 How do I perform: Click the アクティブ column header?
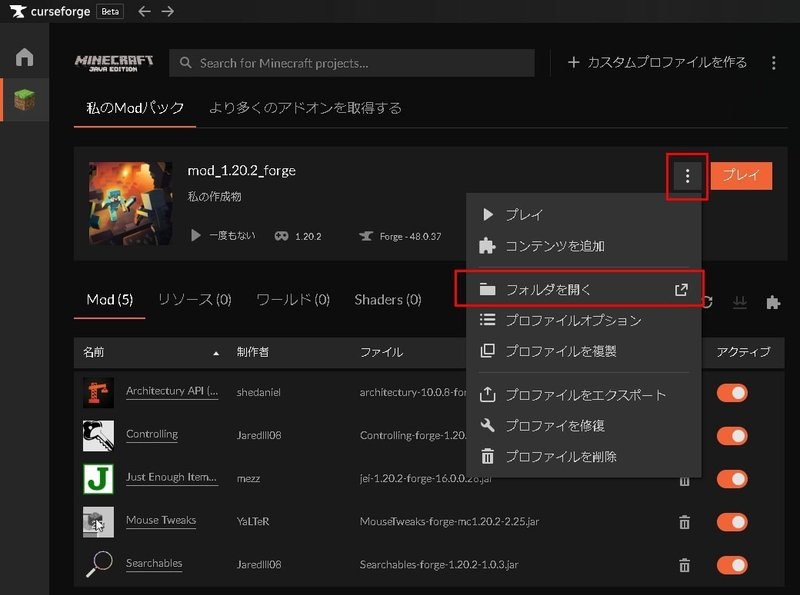click(743, 352)
